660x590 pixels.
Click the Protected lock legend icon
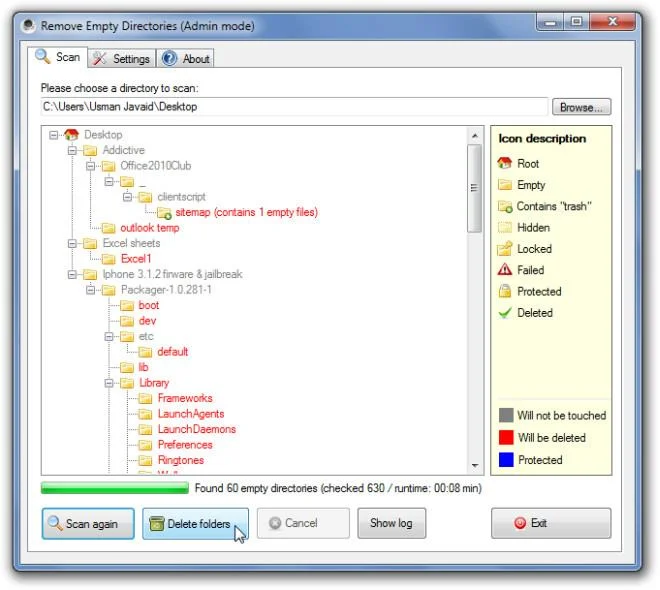point(505,291)
